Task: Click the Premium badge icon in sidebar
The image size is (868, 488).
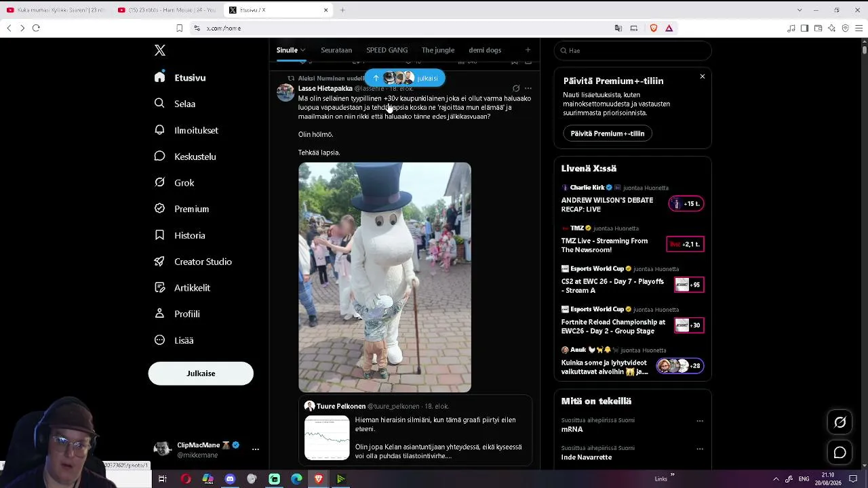Action: (159, 209)
